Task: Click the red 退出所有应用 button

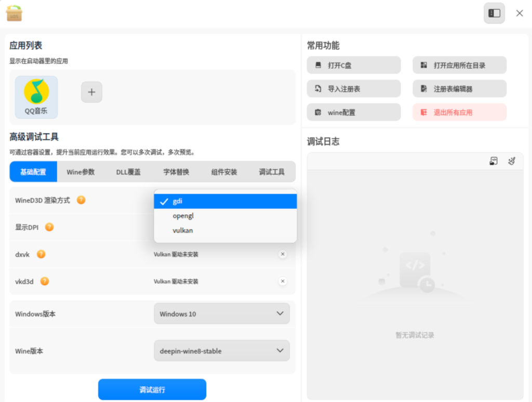Action: pos(459,112)
